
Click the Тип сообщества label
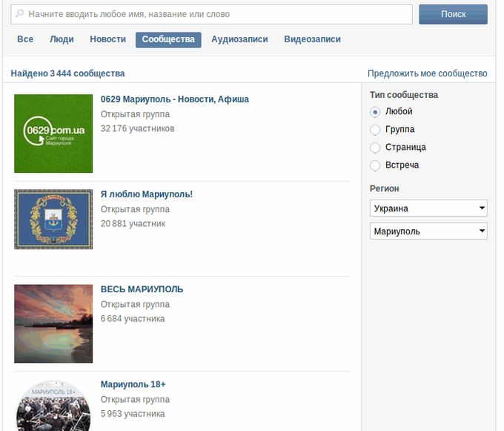[x=404, y=95]
